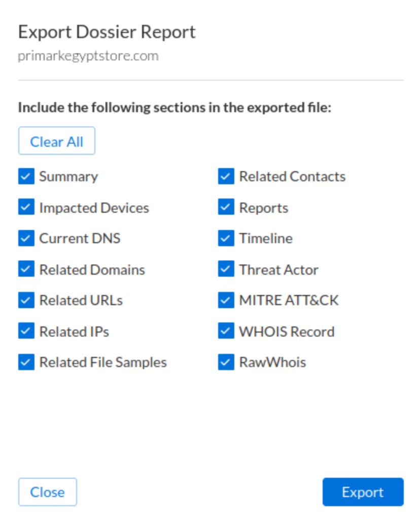The image size is (420, 527).
Task: Disable the Current DNS section
Action: point(26,239)
